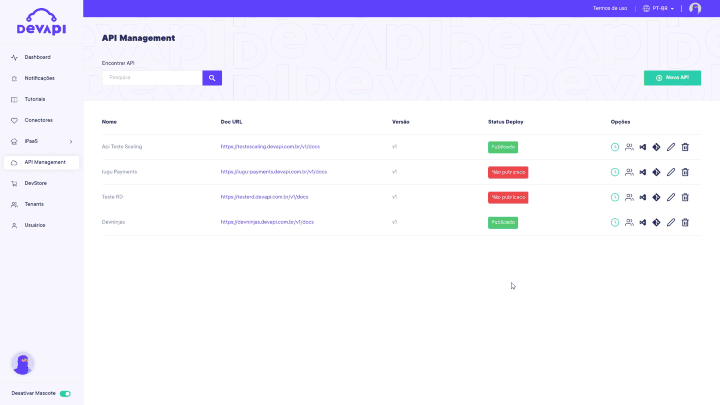Image resolution: width=720 pixels, height=405 pixels.
Task: Click the mascot character avatar
Action: click(x=22, y=364)
